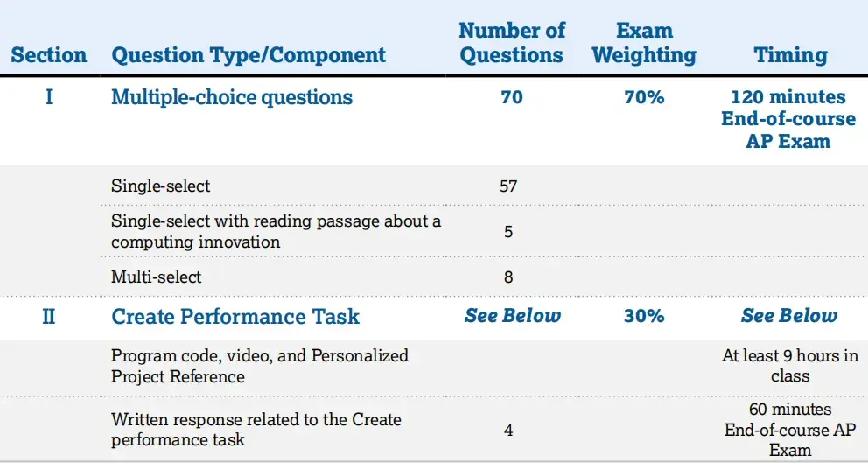Click the Exam Weighting column header
868x463 pixels.
click(x=644, y=43)
